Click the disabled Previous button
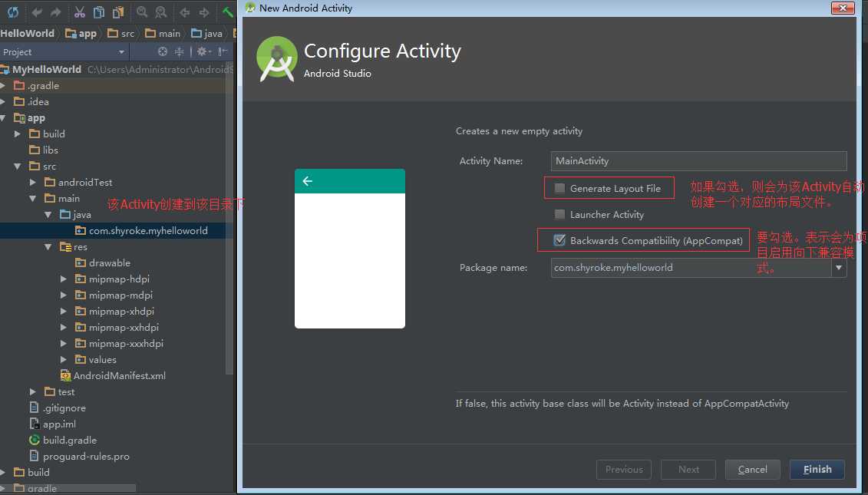The width and height of the screenshot is (868, 495). click(x=624, y=470)
